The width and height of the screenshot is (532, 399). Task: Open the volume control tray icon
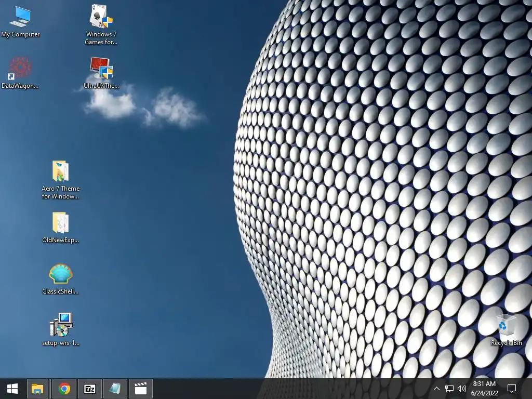[461, 389]
